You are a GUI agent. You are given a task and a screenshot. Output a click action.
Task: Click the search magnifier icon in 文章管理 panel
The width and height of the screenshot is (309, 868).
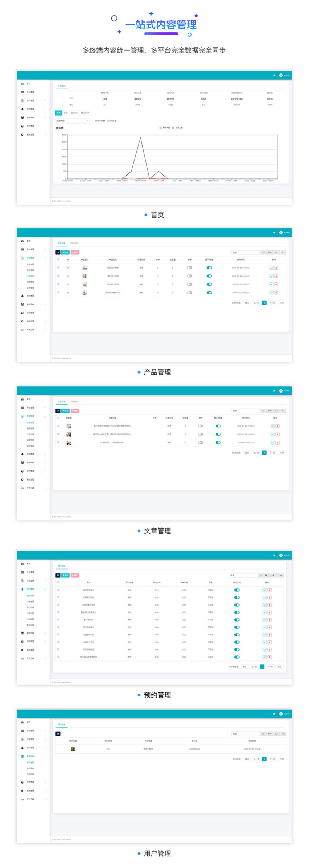pyautogui.click(x=284, y=411)
